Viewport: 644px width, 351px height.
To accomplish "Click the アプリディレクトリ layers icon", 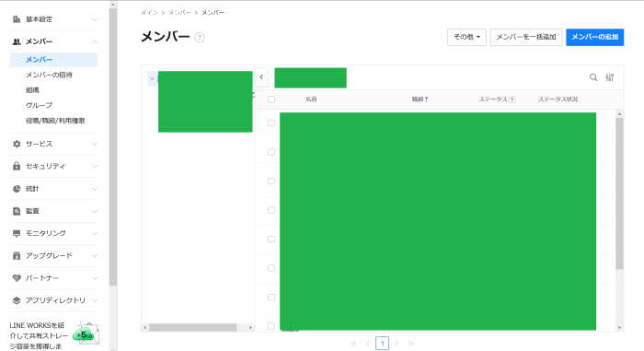I will click(17, 300).
